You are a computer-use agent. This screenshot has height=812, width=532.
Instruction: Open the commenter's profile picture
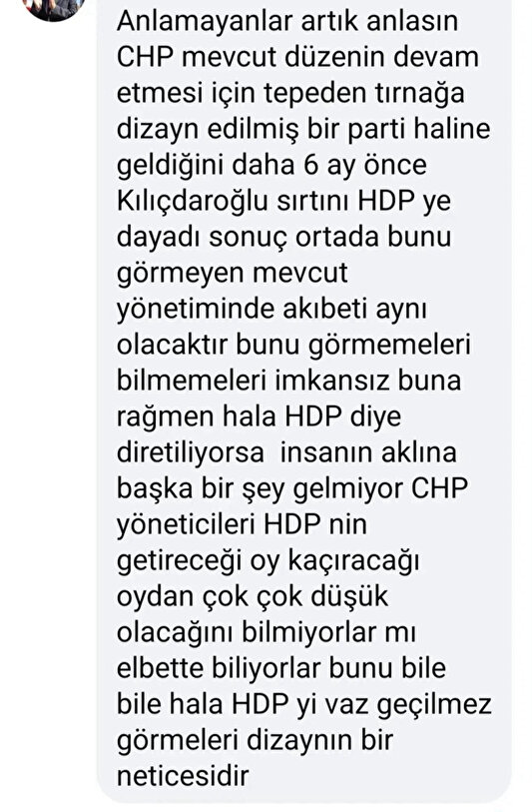[53, 7]
